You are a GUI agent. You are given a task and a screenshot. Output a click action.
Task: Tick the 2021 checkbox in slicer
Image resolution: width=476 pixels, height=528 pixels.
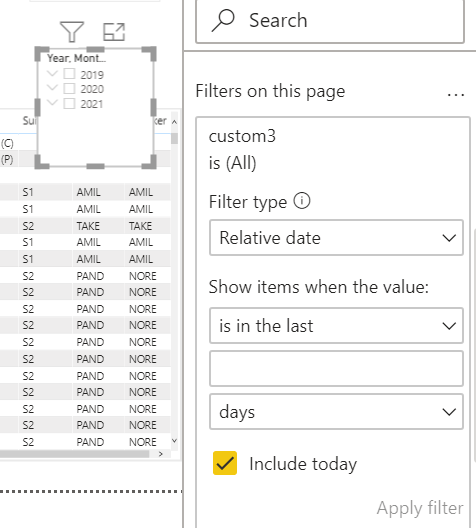69,103
